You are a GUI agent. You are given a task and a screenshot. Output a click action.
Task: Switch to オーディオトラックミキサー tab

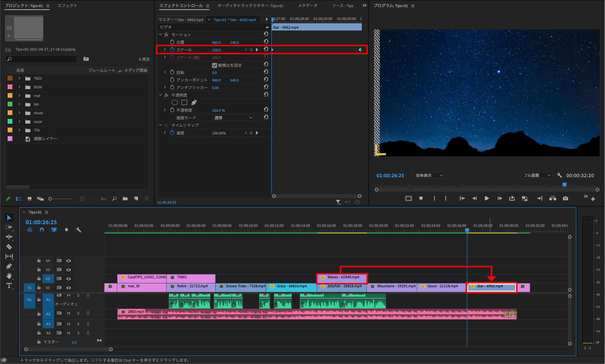pos(250,6)
